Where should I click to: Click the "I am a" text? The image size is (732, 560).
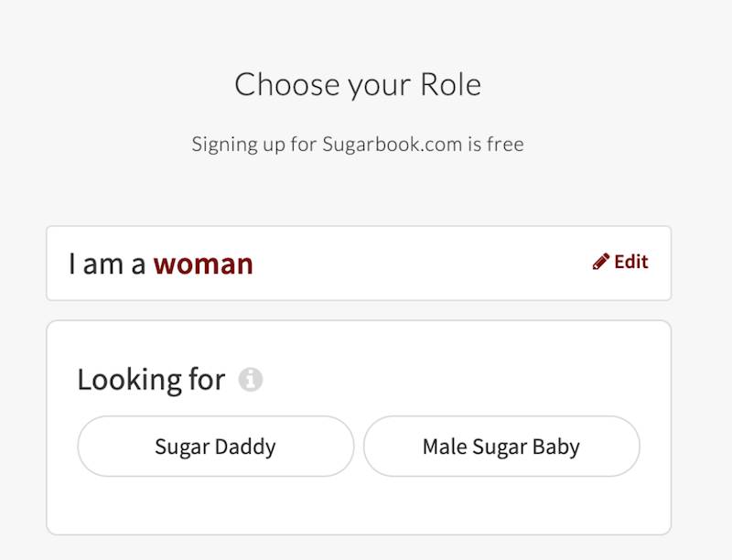pos(106,264)
